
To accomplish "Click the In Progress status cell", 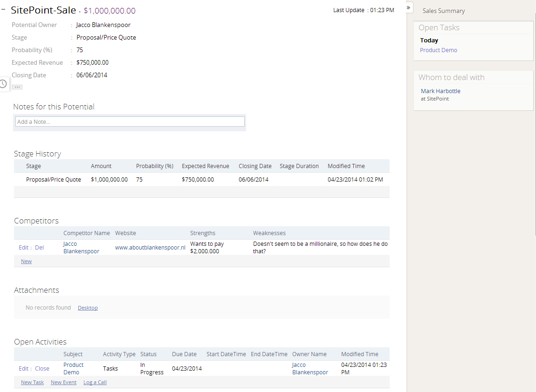I will pyautogui.click(x=152, y=368).
